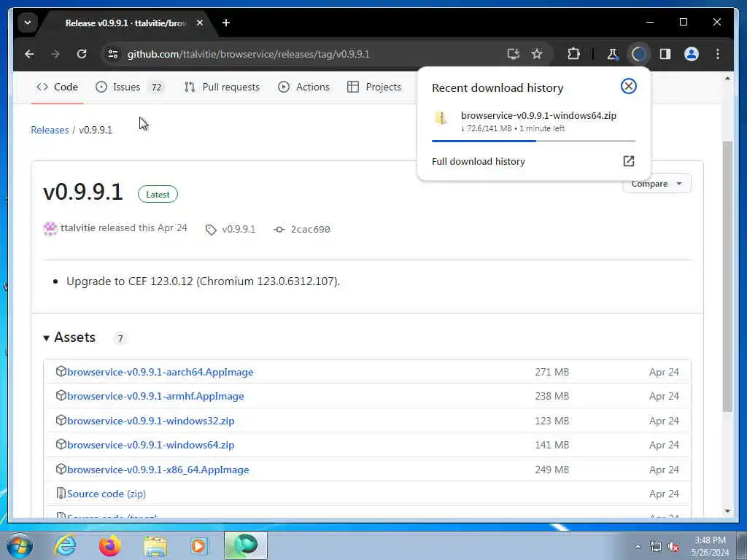This screenshot has width=747, height=560.
Task: Open Windows Explorer from taskbar
Action: (x=155, y=547)
